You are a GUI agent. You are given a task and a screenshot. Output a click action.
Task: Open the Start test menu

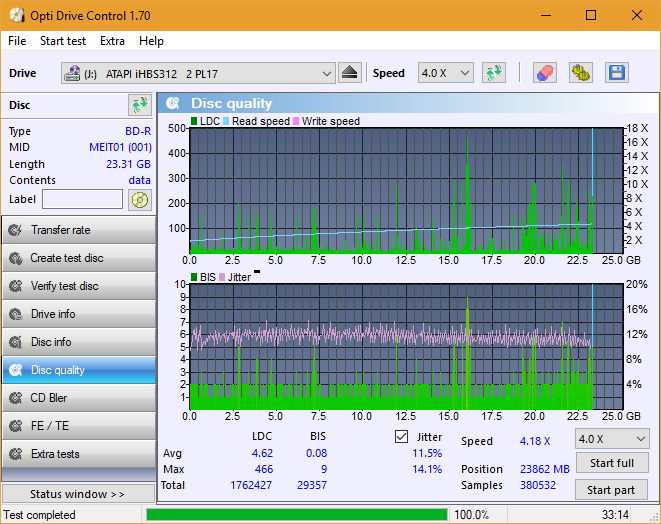[63, 41]
